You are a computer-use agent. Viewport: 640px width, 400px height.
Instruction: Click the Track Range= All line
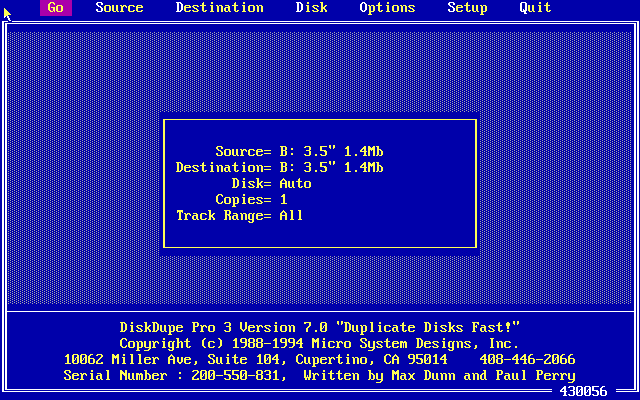coord(239,216)
